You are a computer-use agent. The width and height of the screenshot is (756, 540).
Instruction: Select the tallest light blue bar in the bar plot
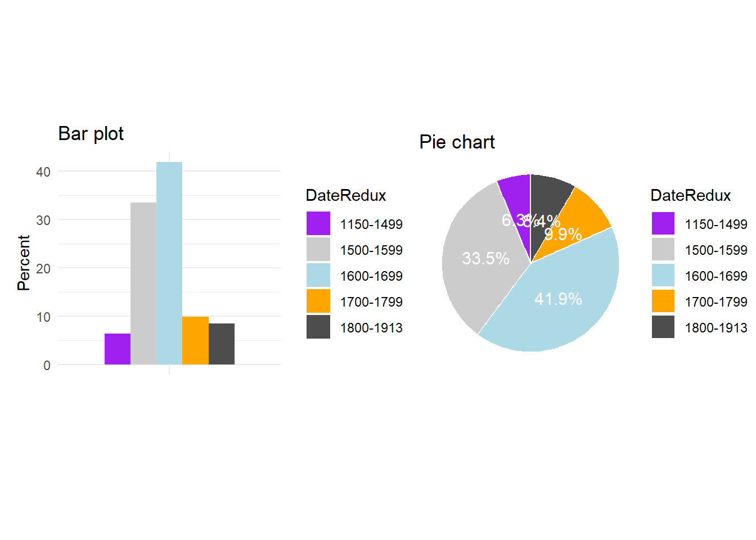coord(169,263)
